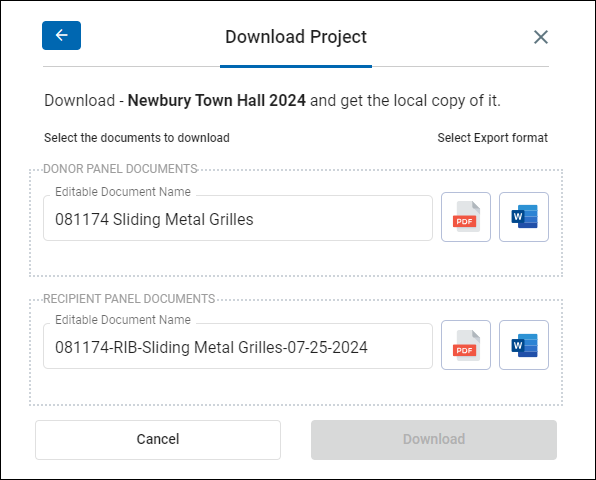596x480 pixels.
Task: Click the 'RECIPIENT PANEL DOCUMENTS' heading
Action: point(129,299)
